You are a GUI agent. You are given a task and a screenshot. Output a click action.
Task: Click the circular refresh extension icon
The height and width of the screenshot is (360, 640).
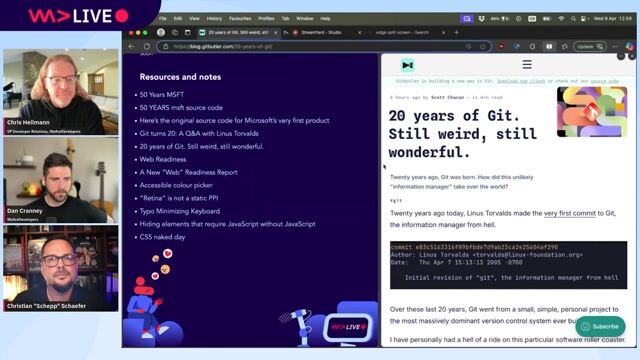pos(532,47)
